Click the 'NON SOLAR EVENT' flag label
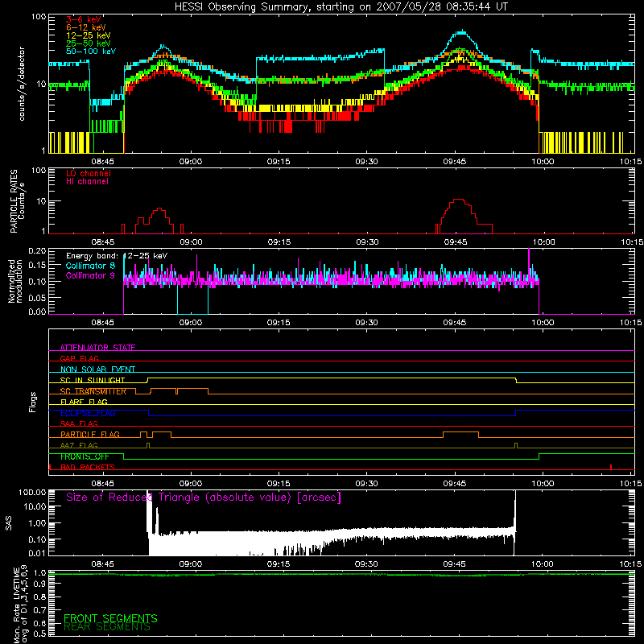This screenshot has height=644, width=644. 97,369
